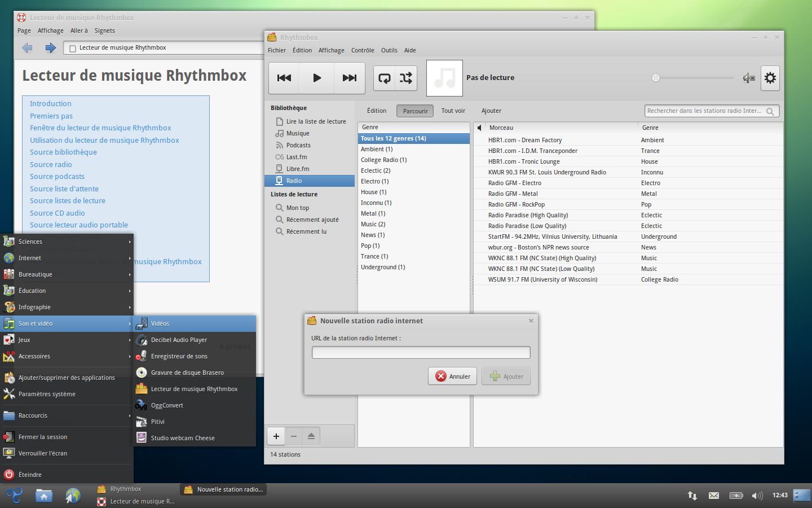Toggle shuffle mode in Rhythmbox

tap(406, 78)
